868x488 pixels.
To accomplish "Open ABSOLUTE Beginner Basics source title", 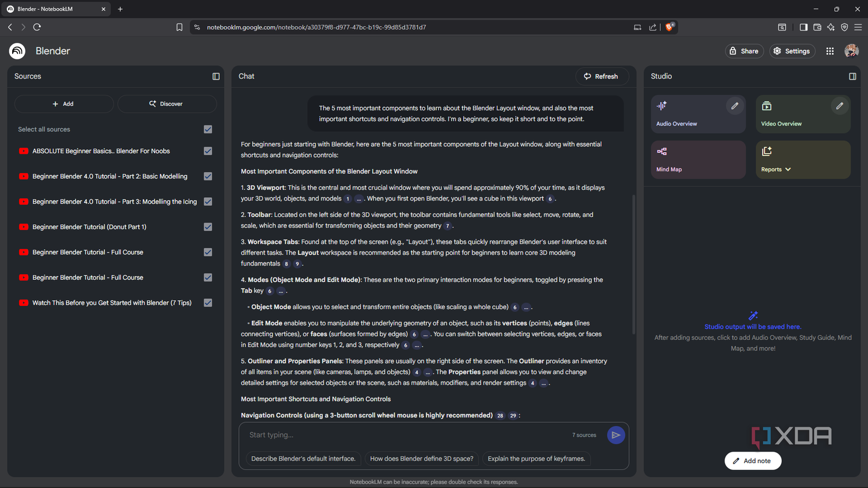I will [x=101, y=151].
